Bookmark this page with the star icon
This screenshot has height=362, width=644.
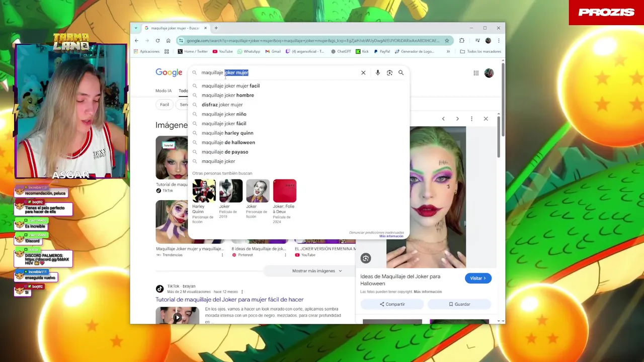point(446,41)
